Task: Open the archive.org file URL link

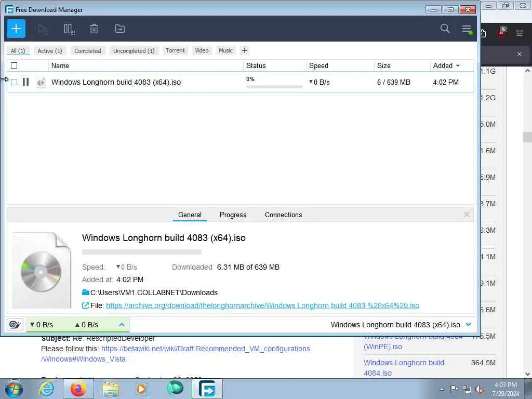Action: pos(262,305)
